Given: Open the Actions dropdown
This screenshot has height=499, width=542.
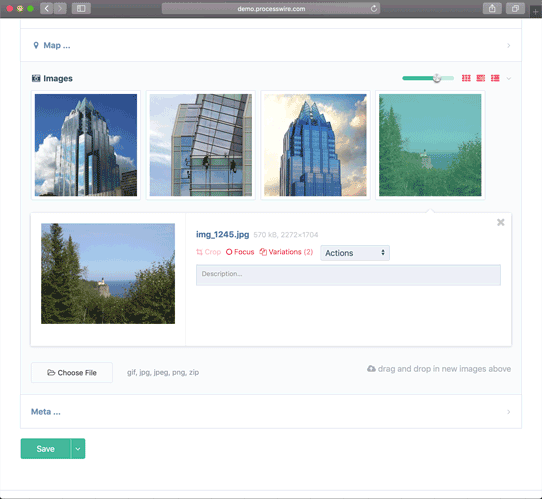Looking at the screenshot, I should click(x=355, y=253).
